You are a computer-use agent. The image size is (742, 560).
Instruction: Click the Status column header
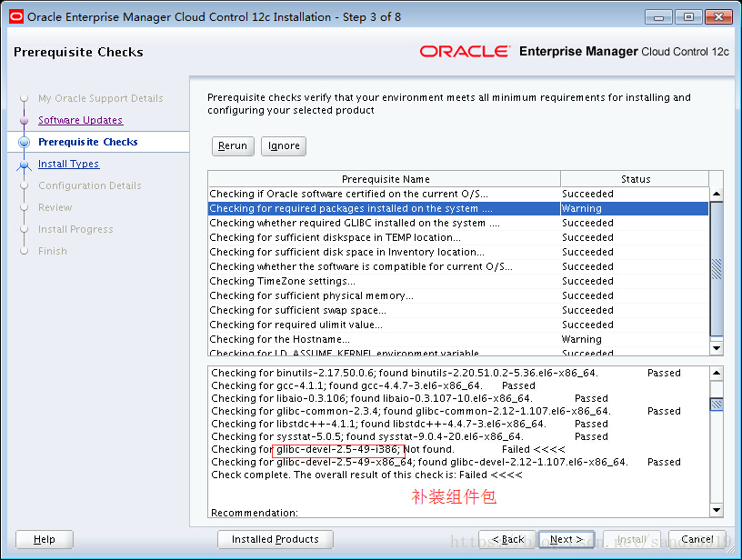click(635, 179)
